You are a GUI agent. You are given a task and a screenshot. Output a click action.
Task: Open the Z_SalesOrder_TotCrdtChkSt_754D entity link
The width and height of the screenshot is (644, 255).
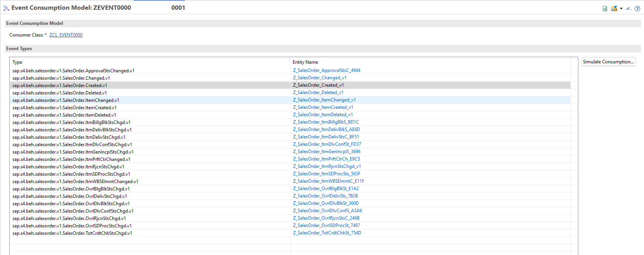tap(327, 233)
